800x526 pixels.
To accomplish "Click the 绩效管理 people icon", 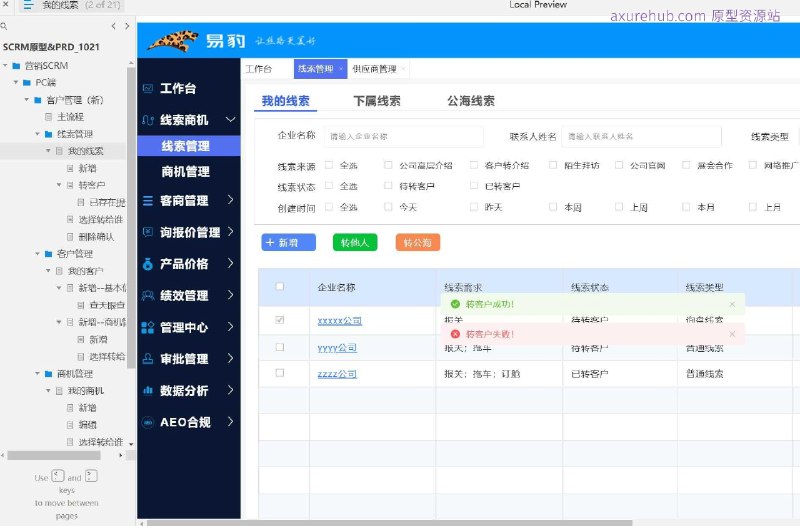I will tap(148, 295).
